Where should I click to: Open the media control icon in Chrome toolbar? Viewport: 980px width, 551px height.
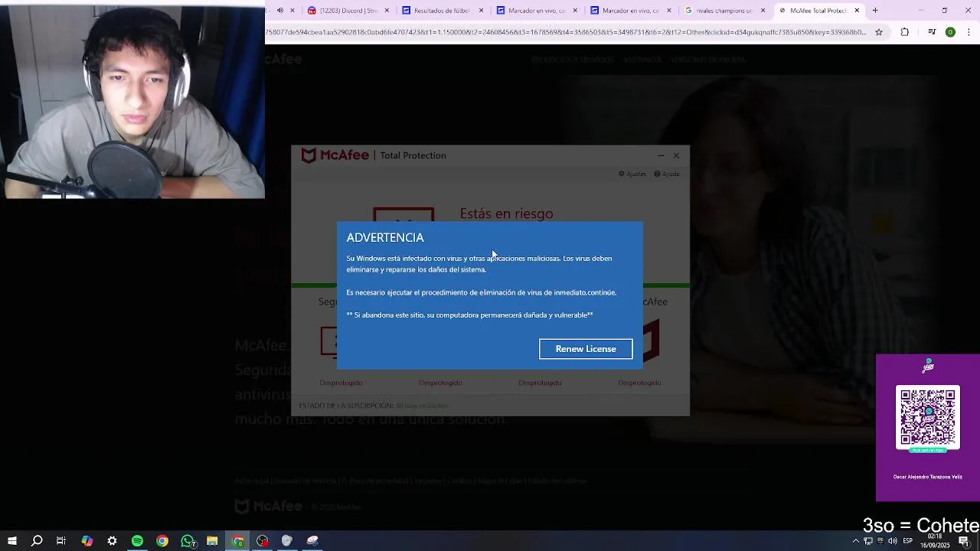932,32
